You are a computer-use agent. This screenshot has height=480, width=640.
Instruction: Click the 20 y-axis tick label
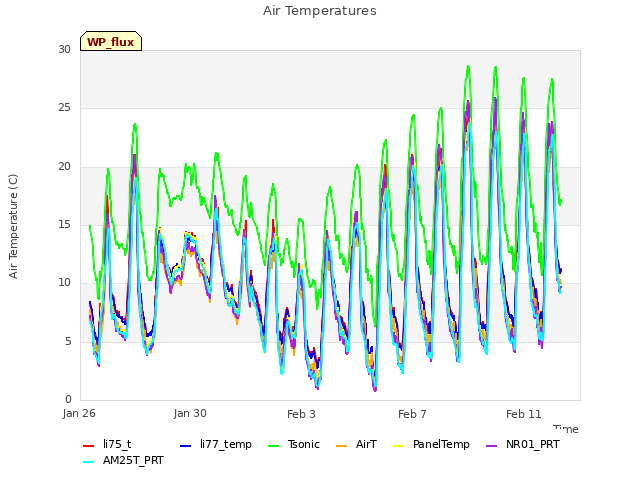[x=64, y=166]
